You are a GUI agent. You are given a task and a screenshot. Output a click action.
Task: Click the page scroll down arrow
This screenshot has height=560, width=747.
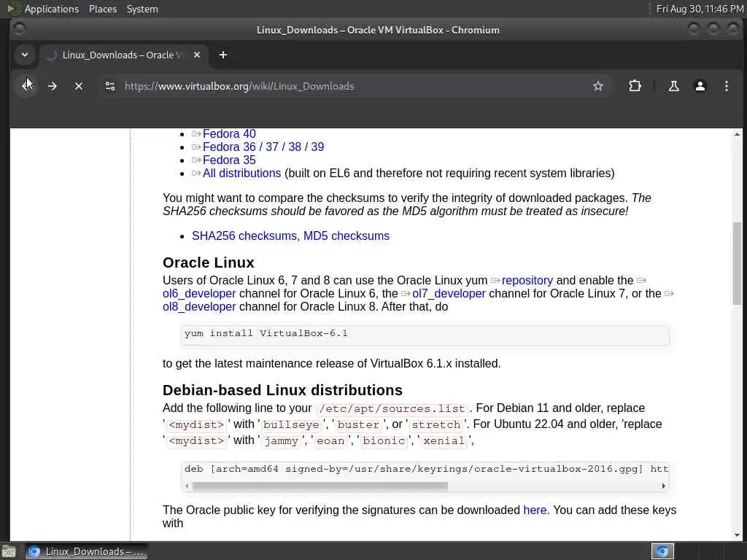tap(737, 535)
